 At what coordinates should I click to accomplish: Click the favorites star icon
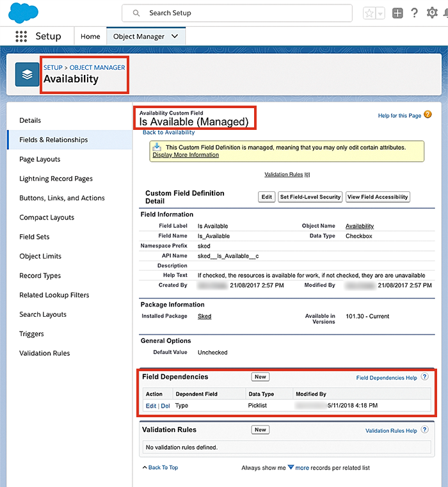point(369,13)
